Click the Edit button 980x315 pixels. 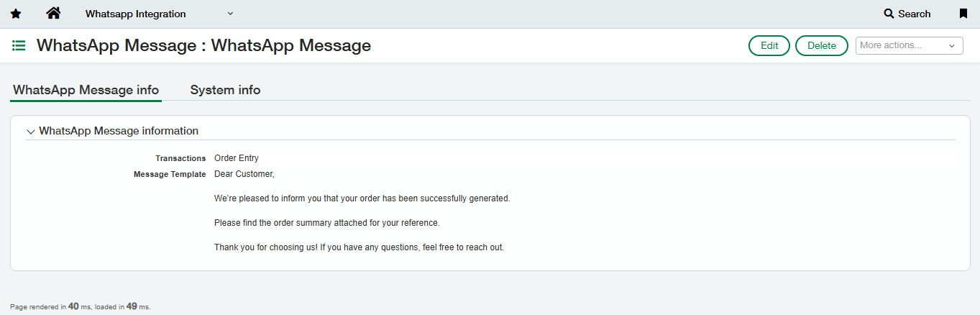[769, 45]
